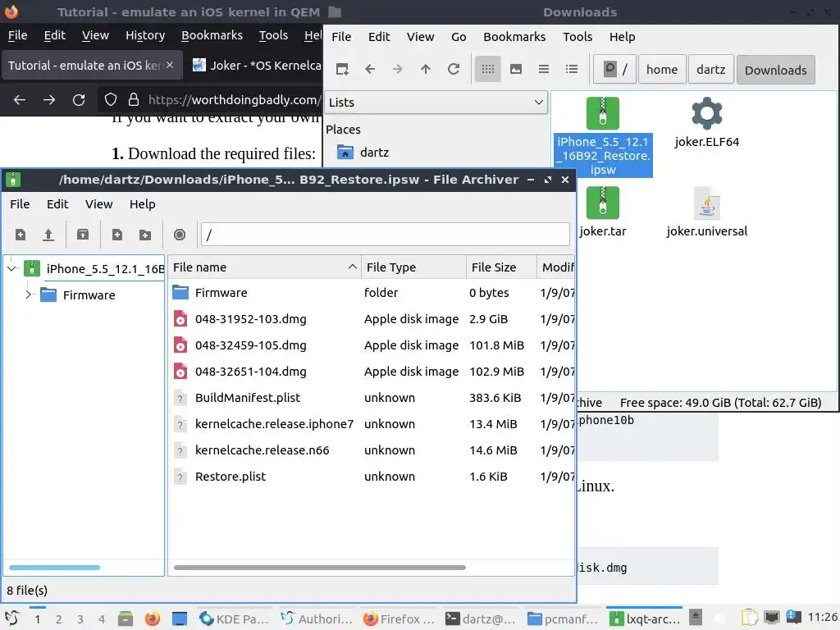Click Firefox site lock icon

[134, 99]
